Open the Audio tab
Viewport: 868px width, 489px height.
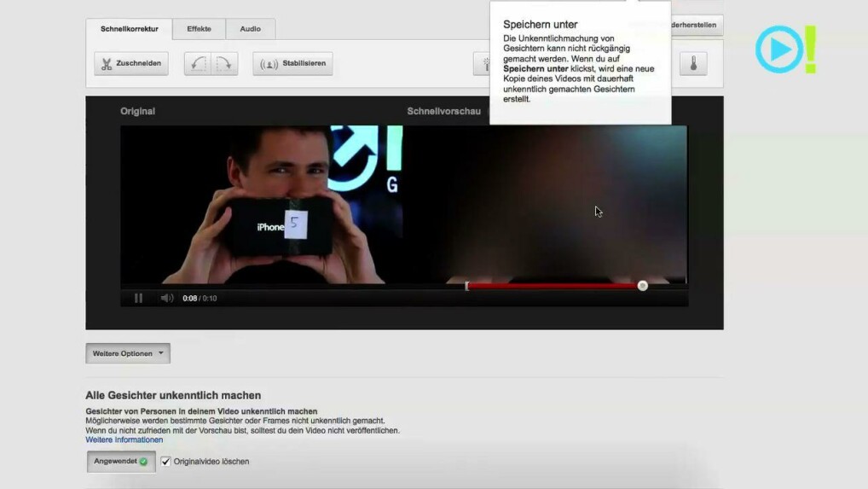coord(251,29)
